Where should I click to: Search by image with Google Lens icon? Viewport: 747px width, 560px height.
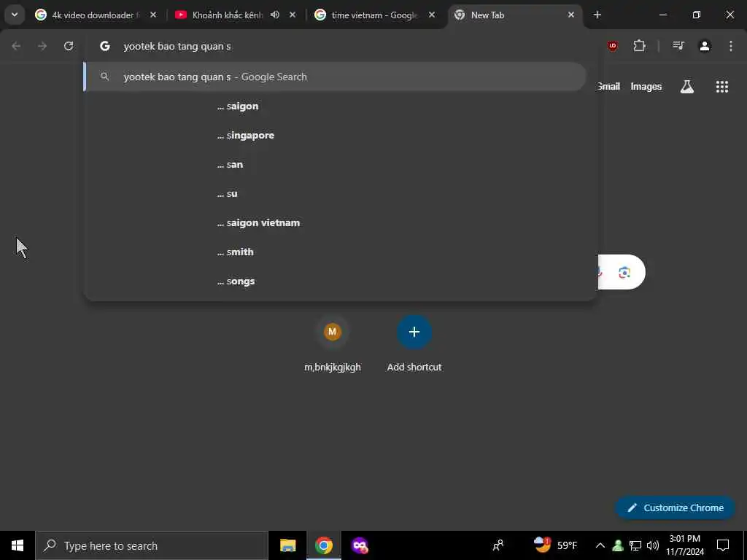(x=624, y=273)
